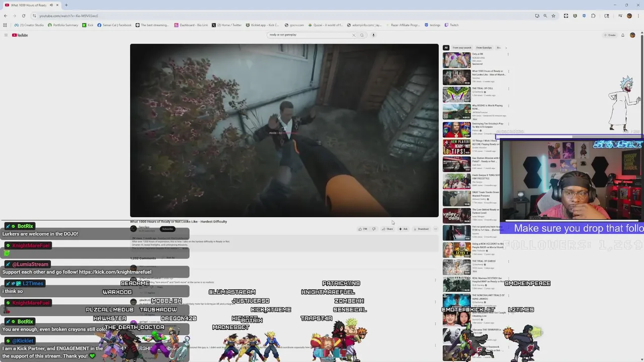Dislike the video with the thumbs-down
The height and width of the screenshot is (362, 644).
[x=373, y=229]
